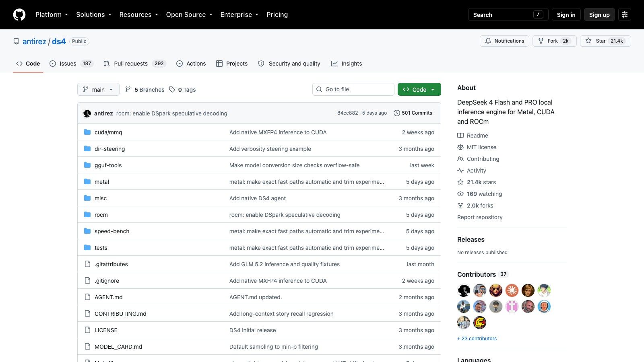This screenshot has height=362, width=644.
Task: Open commit "Add native DS4 agent"
Action: coord(258,198)
